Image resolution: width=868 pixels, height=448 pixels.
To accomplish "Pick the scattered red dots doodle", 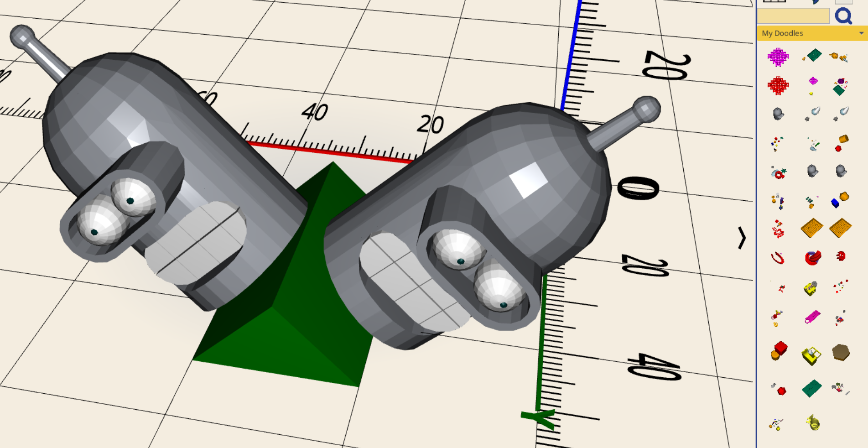I will coord(841,286).
